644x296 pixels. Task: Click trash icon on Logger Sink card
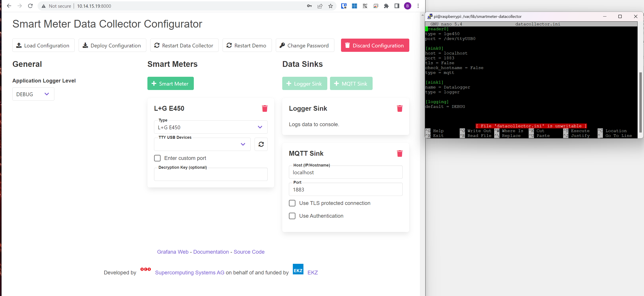(x=400, y=109)
